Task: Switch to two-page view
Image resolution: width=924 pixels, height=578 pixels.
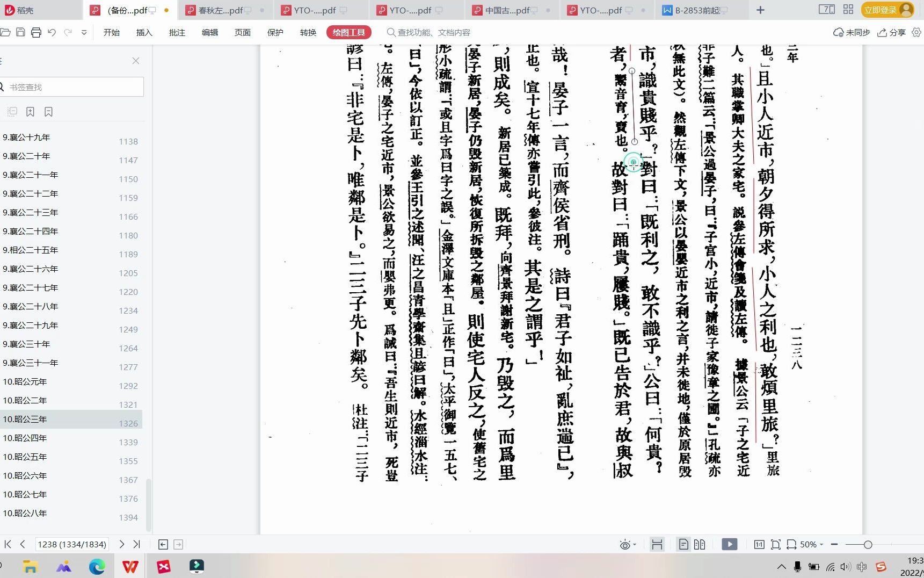Action: [x=700, y=545]
